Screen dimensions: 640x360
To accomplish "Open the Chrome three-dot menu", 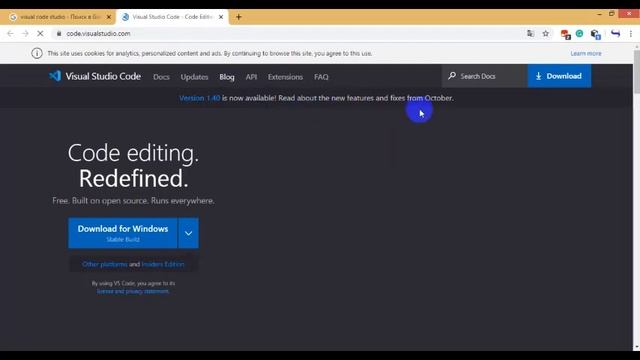I will (x=631, y=33).
